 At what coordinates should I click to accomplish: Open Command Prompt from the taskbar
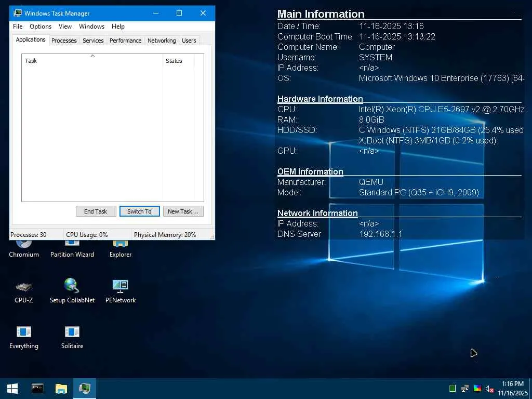37,389
